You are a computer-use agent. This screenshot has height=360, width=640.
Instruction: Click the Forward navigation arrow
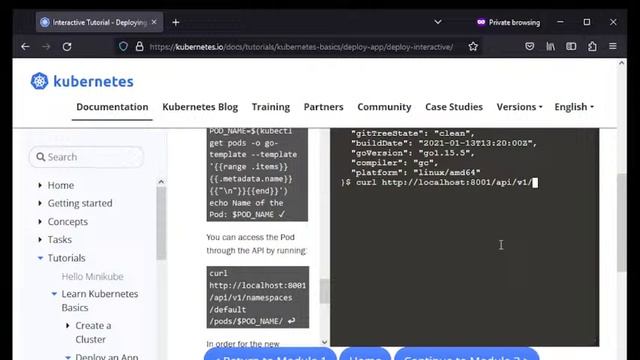46,47
